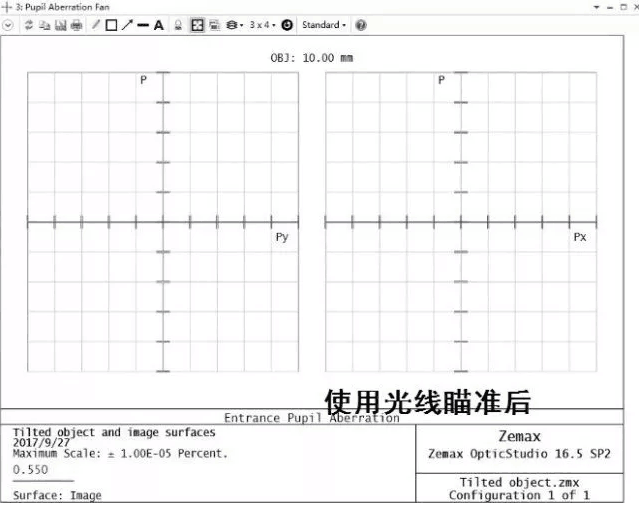Click the Copy window icon
Screen dimensions: 643x510
45,25
